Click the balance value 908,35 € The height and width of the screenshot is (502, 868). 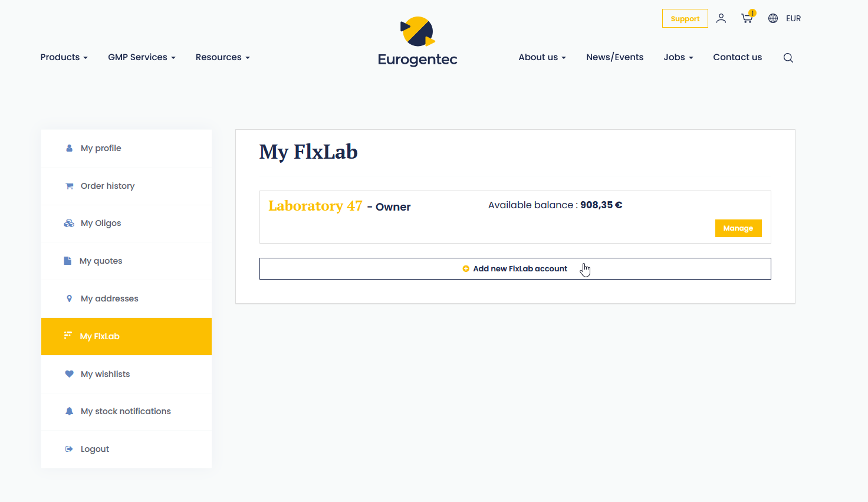point(601,205)
